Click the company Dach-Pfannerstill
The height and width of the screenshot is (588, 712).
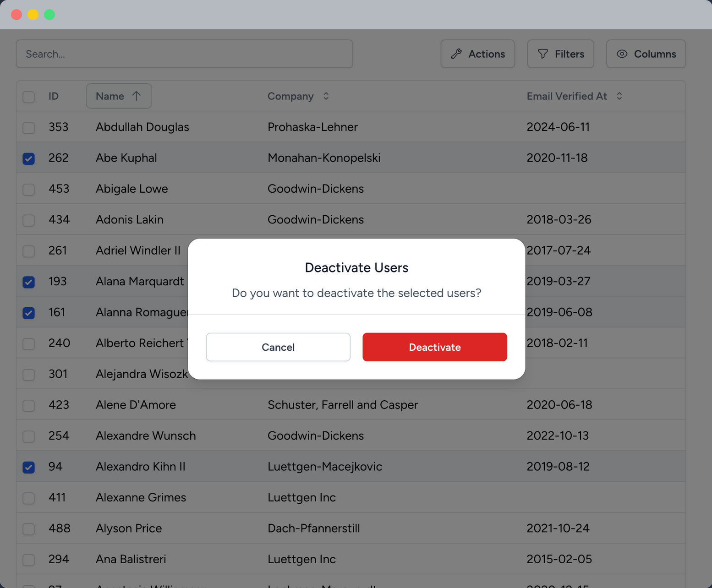tap(314, 528)
